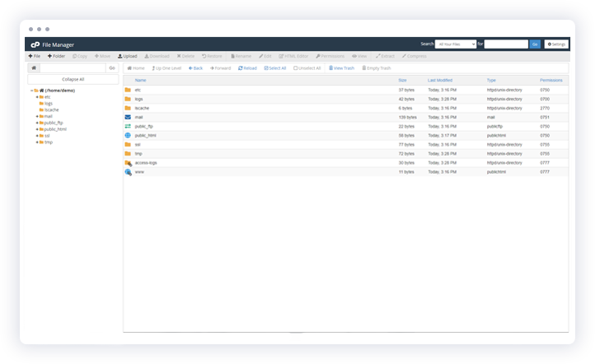
Task: Collapse the /home/demo root tree node
Action: 31,90
